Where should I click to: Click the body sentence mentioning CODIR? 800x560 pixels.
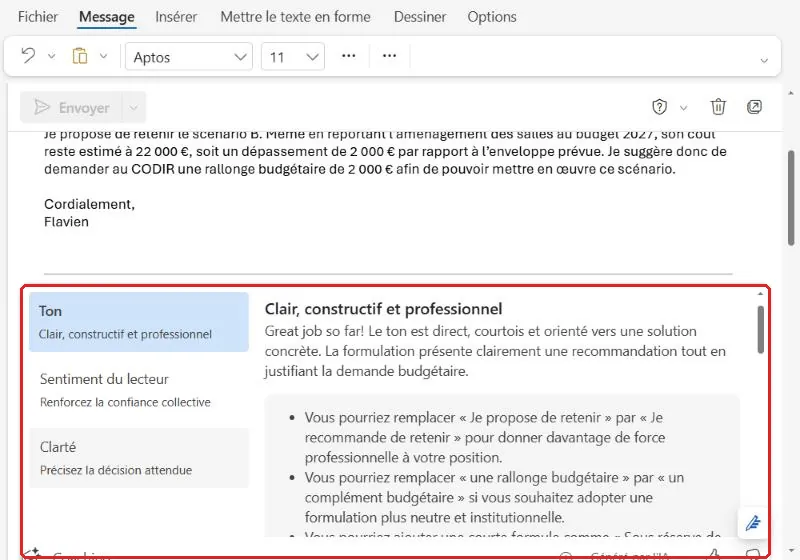385,160
